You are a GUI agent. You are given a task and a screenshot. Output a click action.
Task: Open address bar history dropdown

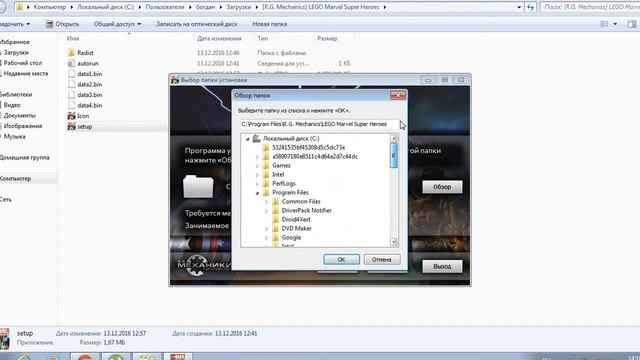click(x=519, y=7)
